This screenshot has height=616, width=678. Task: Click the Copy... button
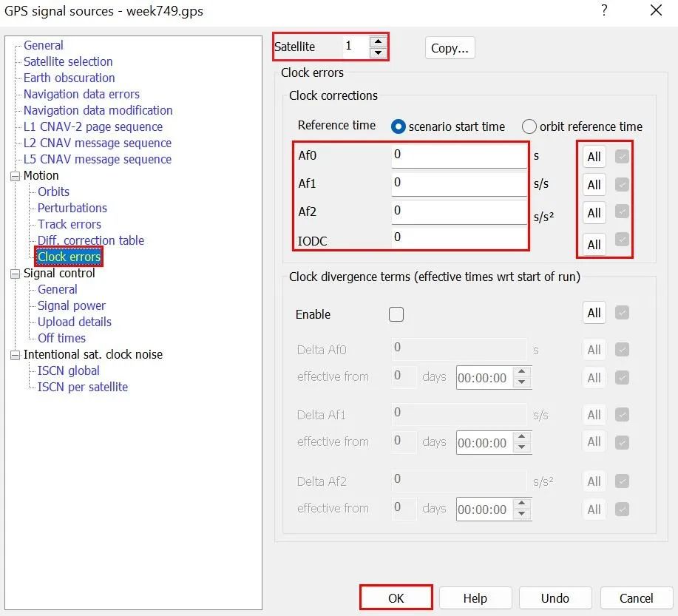[x=450, y=48]
